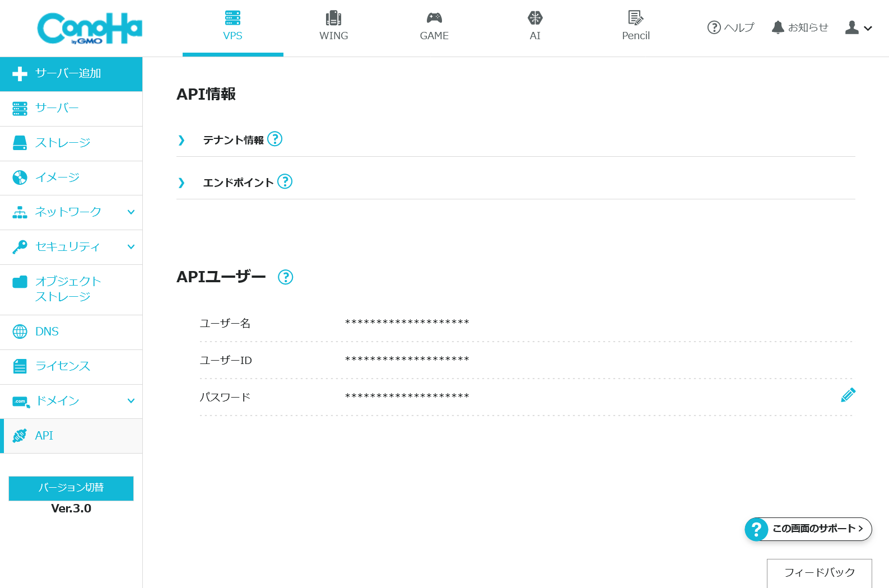889x588 pixels.
Task: Switch to the AI tab
Action: tap(535, 28)
